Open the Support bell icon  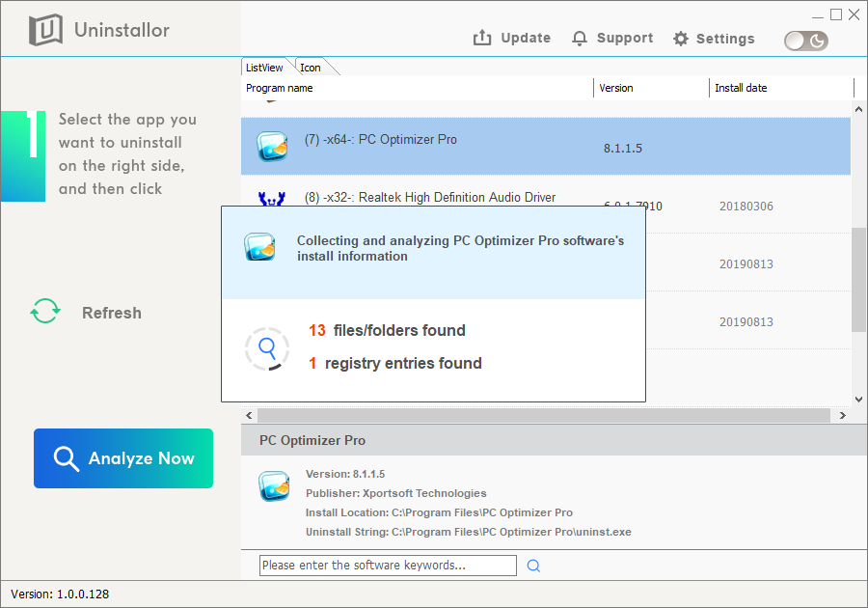[580, 39]
